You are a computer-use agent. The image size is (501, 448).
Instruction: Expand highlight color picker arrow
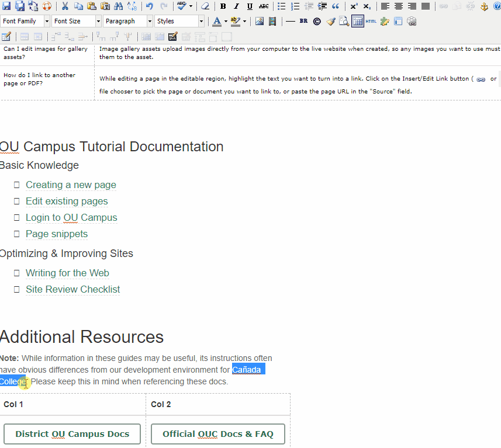click(x=244, y=21)
